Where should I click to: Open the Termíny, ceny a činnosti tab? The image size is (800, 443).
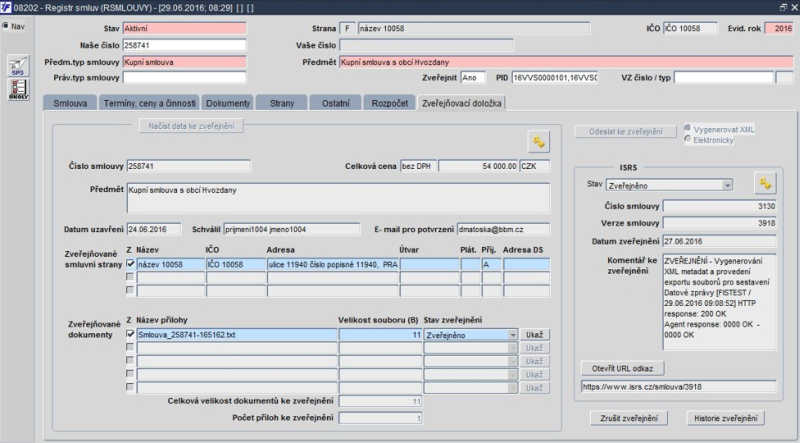click(148, 103)
